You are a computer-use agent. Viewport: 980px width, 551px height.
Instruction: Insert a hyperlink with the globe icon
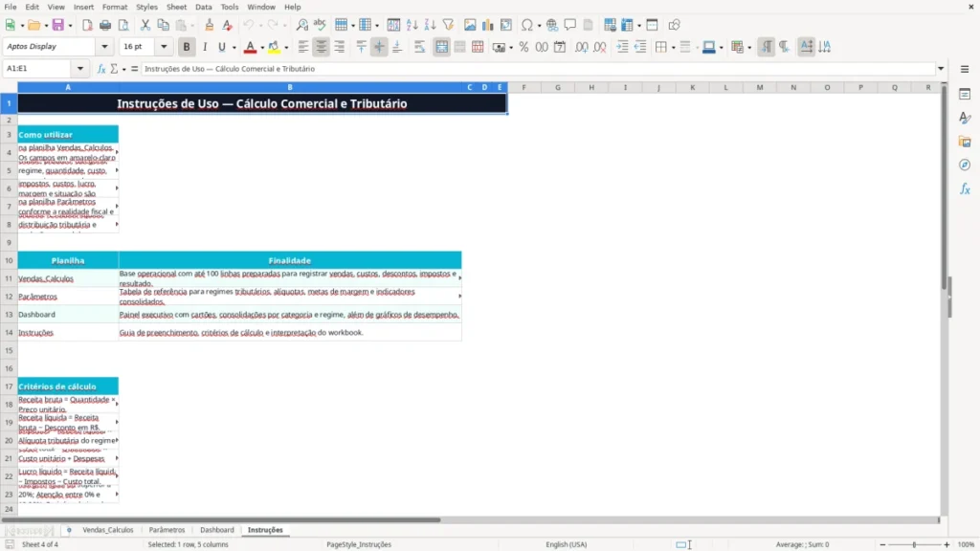[552, 25]
